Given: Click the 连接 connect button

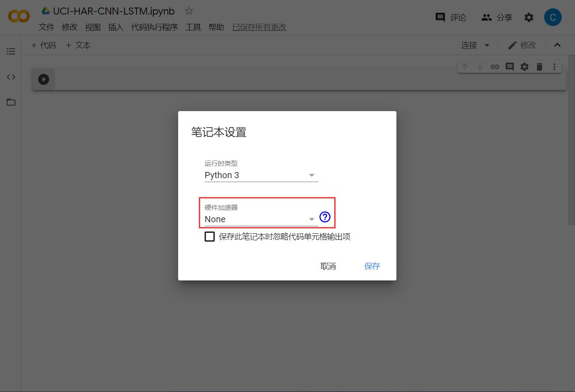Looking at the screenshot, I should (x=469, y=45).
